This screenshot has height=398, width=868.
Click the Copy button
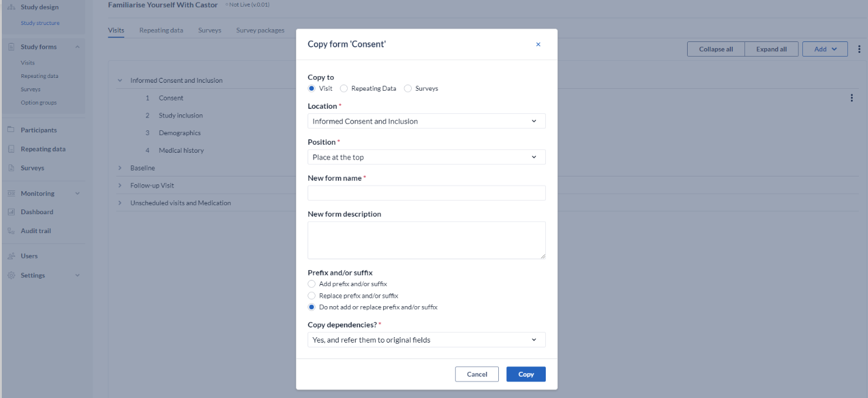[526, 374]
